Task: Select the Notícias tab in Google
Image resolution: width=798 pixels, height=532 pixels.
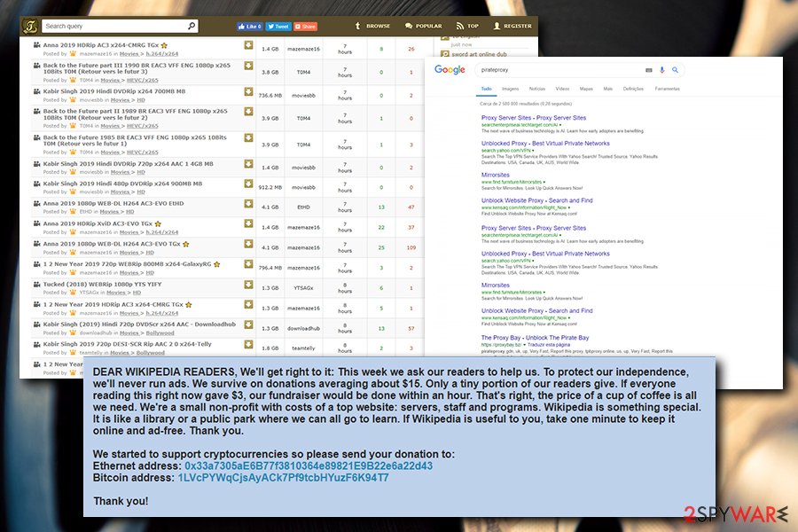Action: pos(537,89)
